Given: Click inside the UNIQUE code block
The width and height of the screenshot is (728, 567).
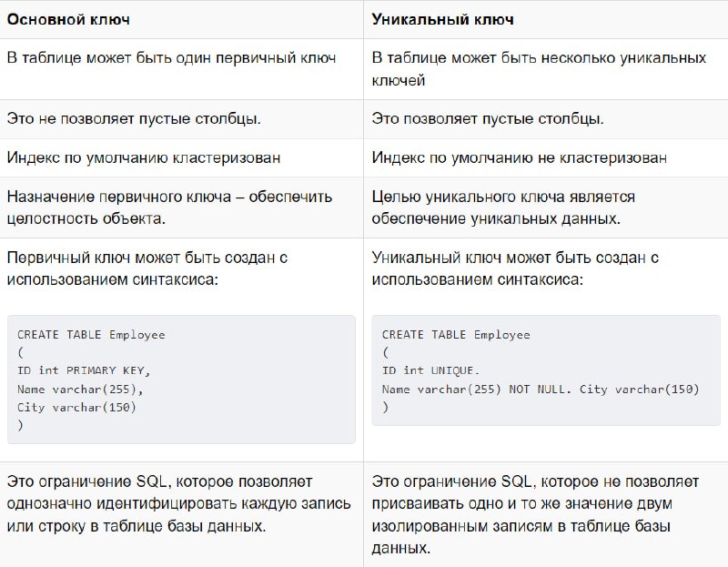Looking at the screenshot, I should 546,370.
